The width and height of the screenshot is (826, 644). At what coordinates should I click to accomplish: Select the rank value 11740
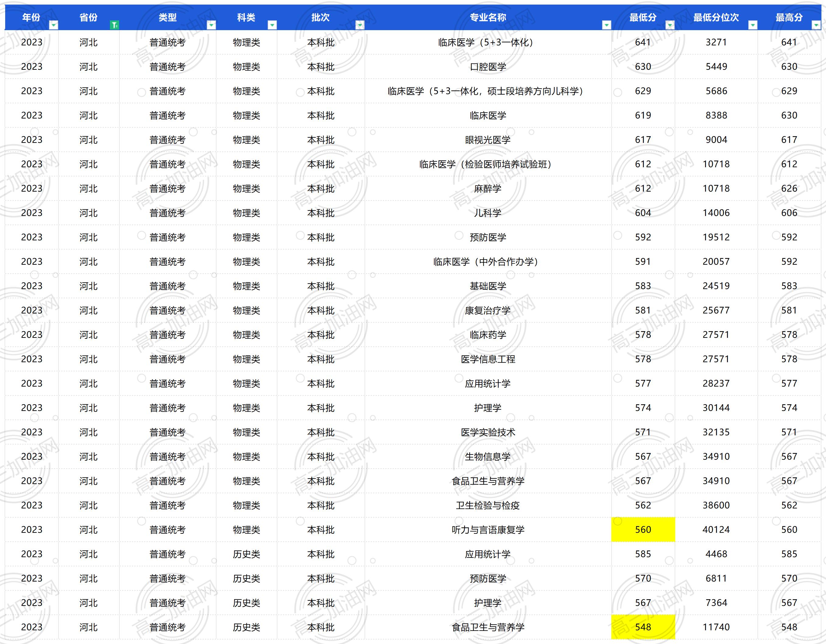tap(716, 627)
